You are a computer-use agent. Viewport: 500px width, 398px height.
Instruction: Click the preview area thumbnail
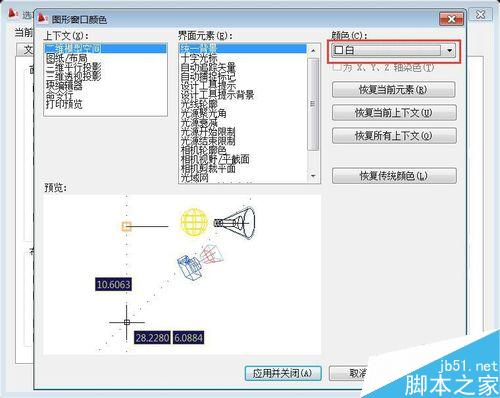click(182, 274)
